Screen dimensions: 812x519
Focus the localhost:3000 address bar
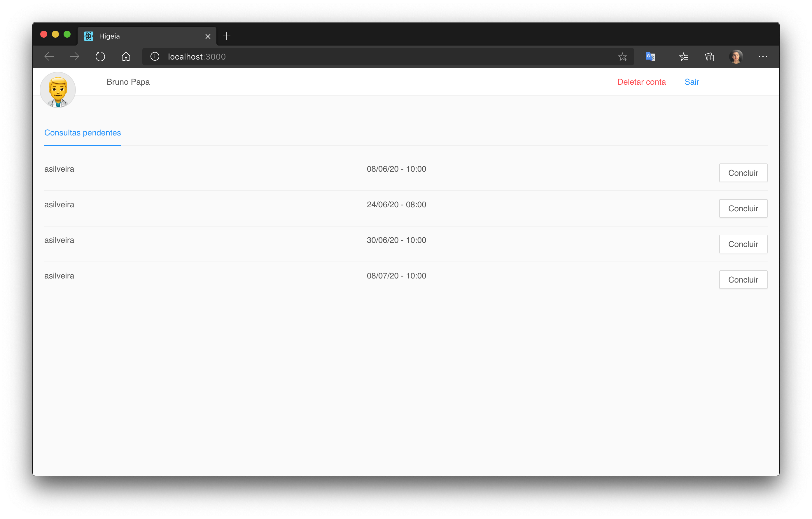371,57
